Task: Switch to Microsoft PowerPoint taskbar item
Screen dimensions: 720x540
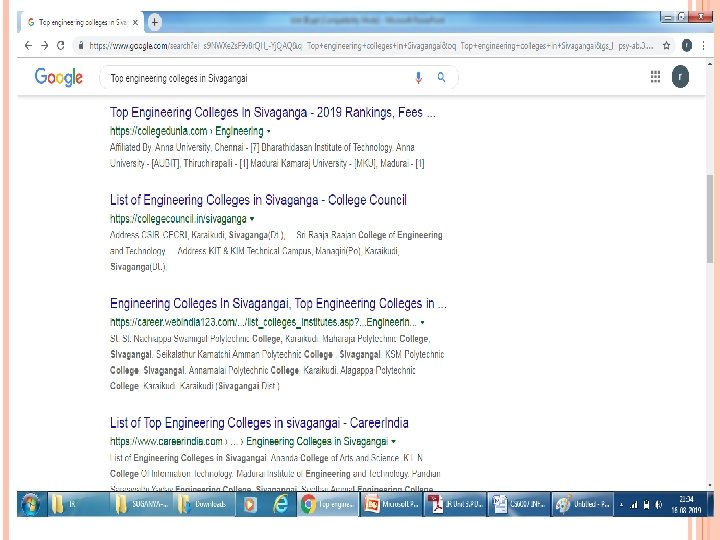Action: click(391, 504)
